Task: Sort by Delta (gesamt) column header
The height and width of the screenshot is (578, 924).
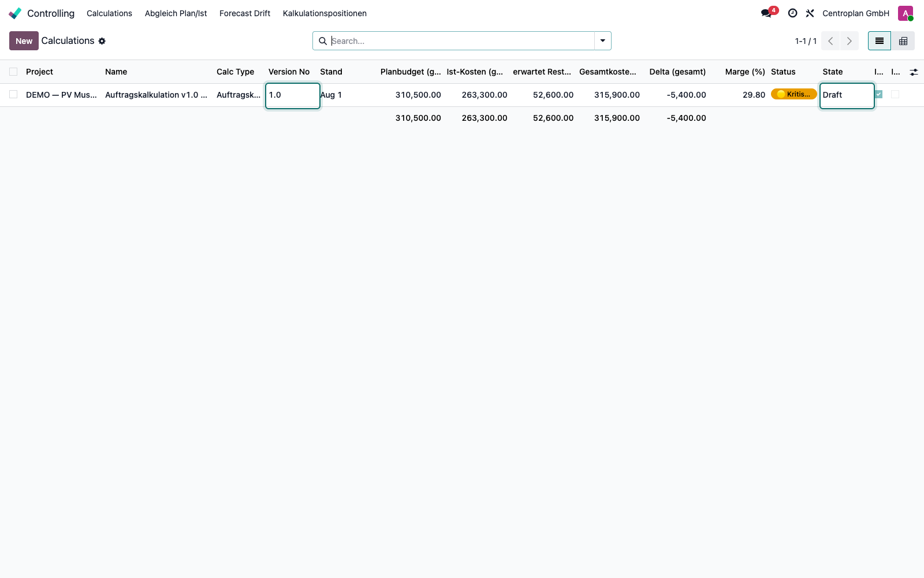Action: [x=677, y=72]
